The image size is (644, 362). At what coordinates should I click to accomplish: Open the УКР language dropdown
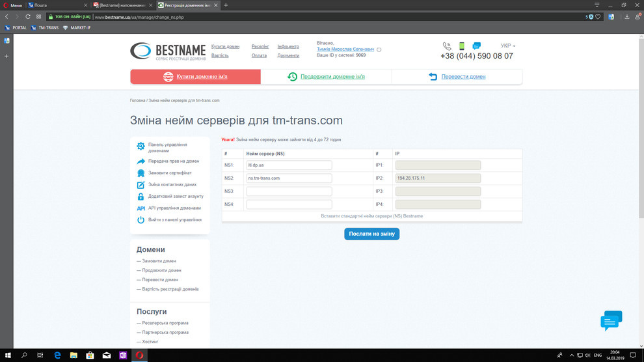(507, 46)
